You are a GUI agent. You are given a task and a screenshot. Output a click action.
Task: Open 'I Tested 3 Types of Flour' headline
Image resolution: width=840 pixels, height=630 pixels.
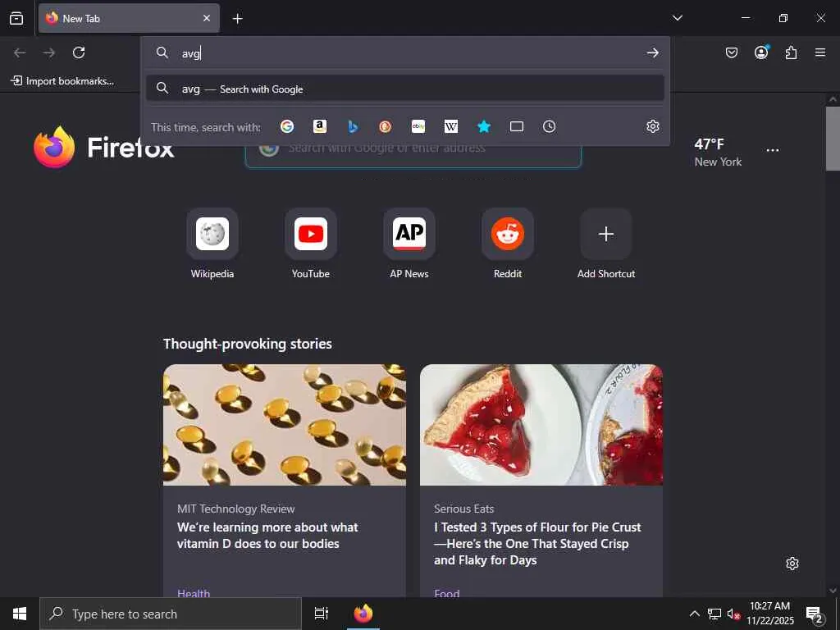click(537, 543)
